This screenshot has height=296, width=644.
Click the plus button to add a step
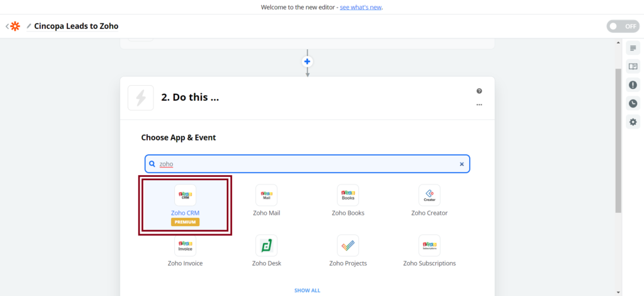pyautogui.click(x=308, y=62)
